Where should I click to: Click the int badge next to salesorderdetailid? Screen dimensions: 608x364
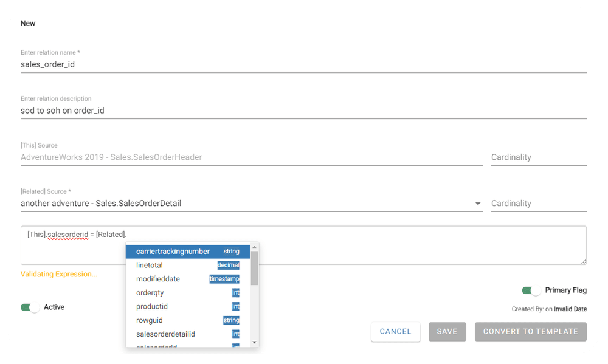pos(235,334)
